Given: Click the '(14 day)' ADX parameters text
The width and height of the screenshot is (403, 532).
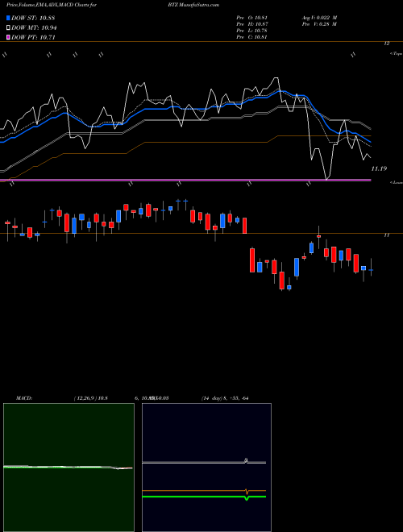Looking at the screenshot, I should [x=213, y=398].
